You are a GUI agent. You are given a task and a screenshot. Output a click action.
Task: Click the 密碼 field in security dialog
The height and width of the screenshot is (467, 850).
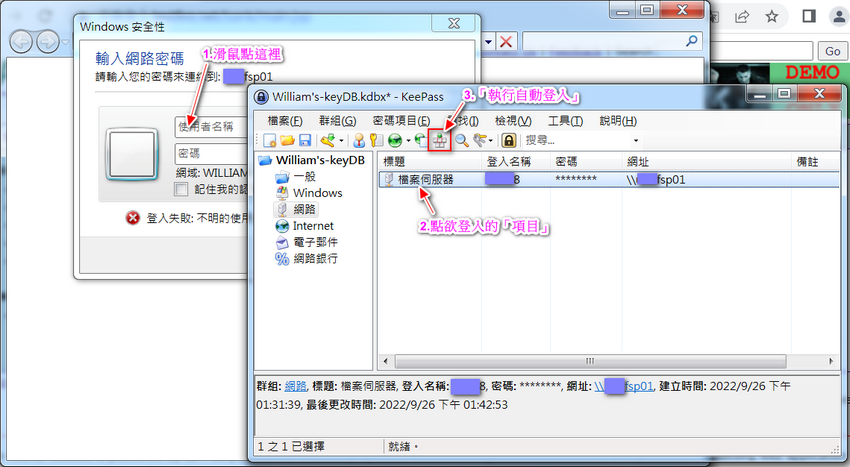tap(211, 153)
